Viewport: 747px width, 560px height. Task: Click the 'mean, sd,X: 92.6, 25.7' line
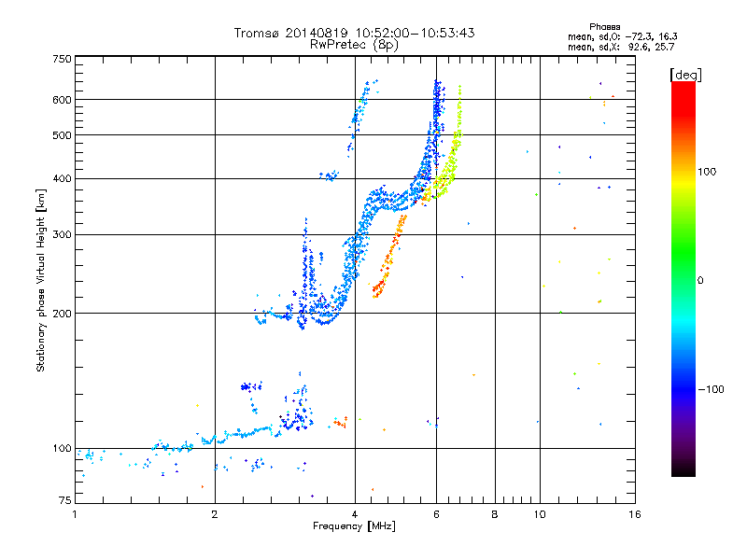coord(621,47)
